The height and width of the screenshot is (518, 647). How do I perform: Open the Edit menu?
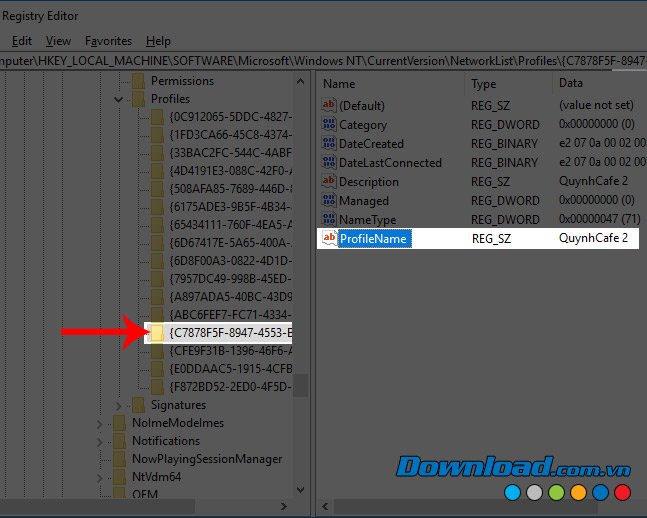(x=22, y=41)
